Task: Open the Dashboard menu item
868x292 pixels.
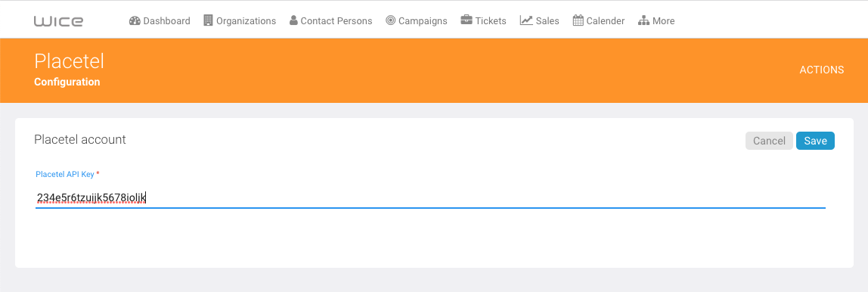Action: click(x=160, y=20)
